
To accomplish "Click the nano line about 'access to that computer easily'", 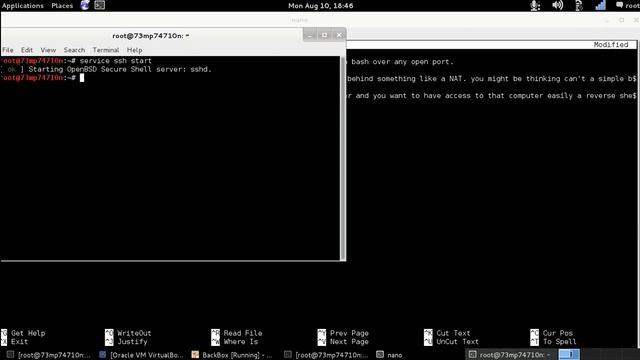I will pos(491,96).
